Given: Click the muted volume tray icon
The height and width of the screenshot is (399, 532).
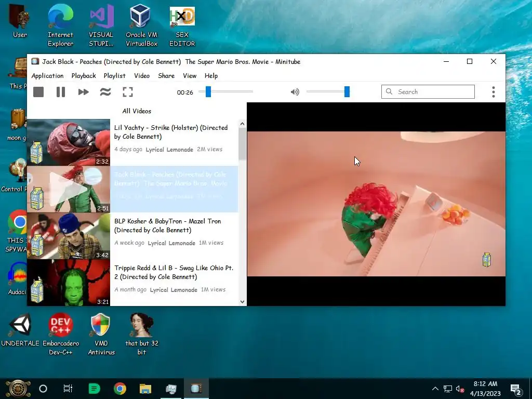Looking at the screenshot, I should 460,389.
